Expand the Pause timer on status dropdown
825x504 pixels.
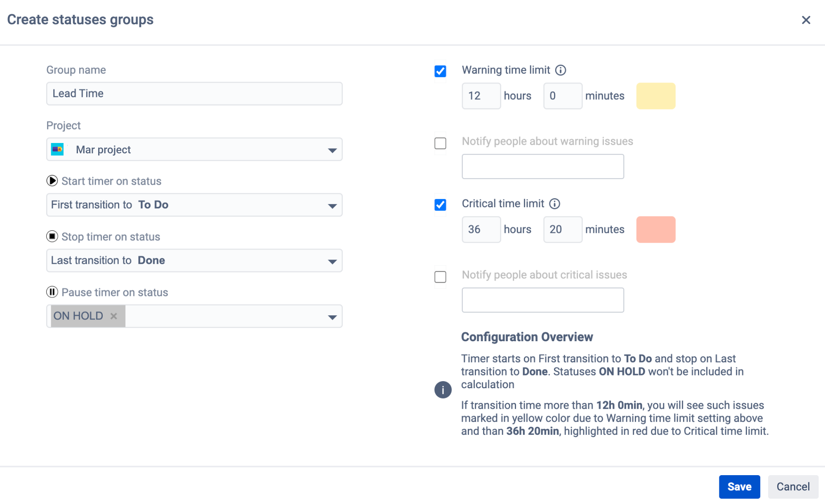332,316
